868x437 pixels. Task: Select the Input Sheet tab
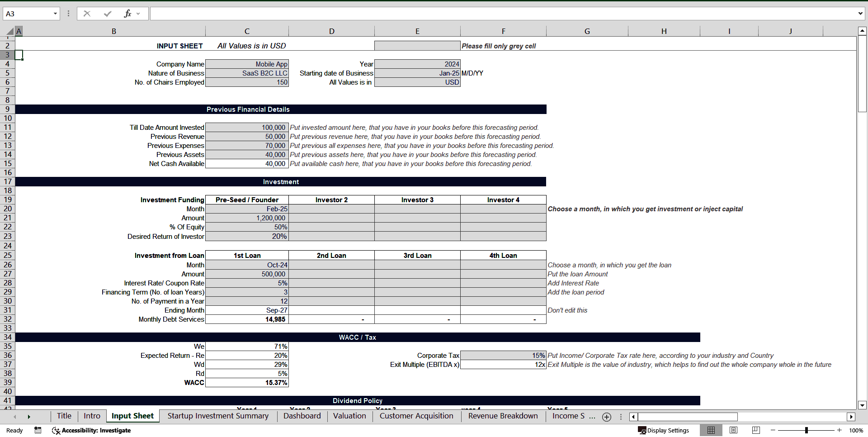click(132, 416)
